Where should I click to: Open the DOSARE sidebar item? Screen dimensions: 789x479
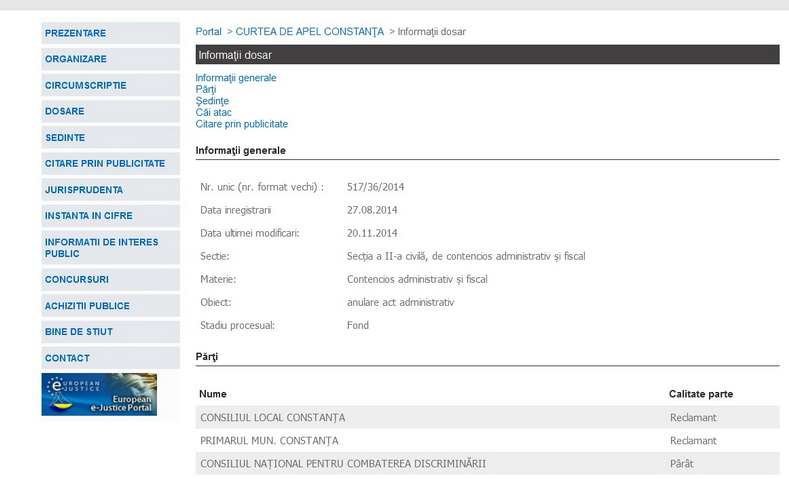click(x=64, y=111)
